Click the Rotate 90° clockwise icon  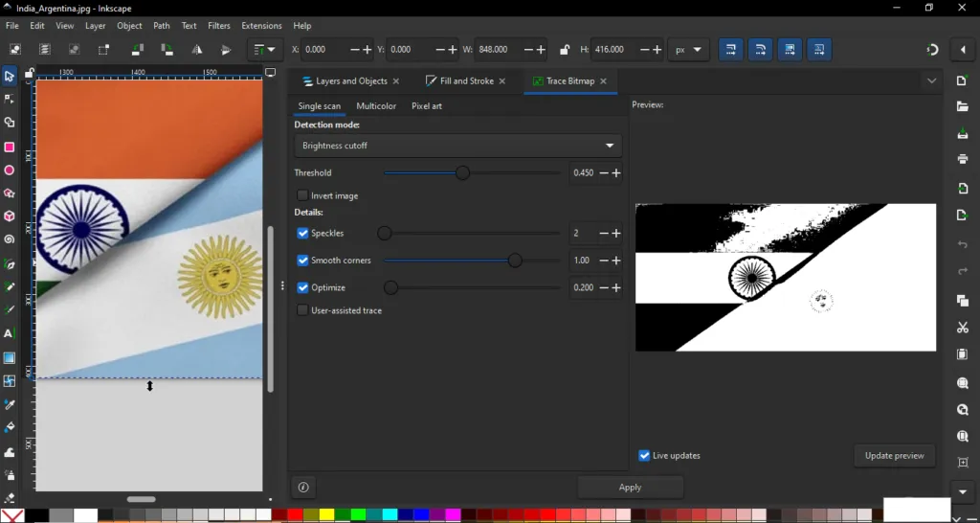167,50
